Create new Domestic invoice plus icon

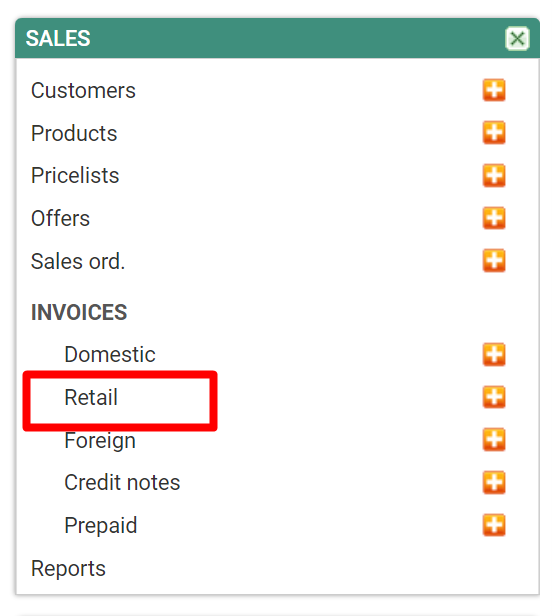coord(494,354)
